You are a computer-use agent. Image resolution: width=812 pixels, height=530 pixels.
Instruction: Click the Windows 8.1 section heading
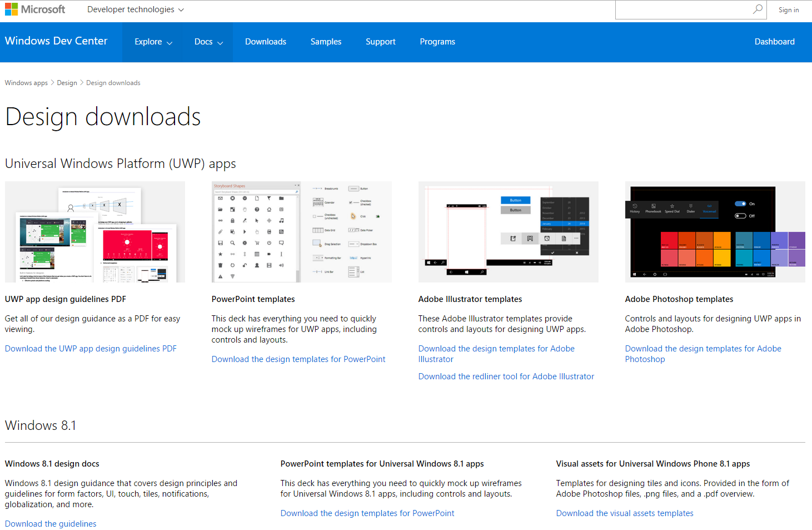point(41,425)
